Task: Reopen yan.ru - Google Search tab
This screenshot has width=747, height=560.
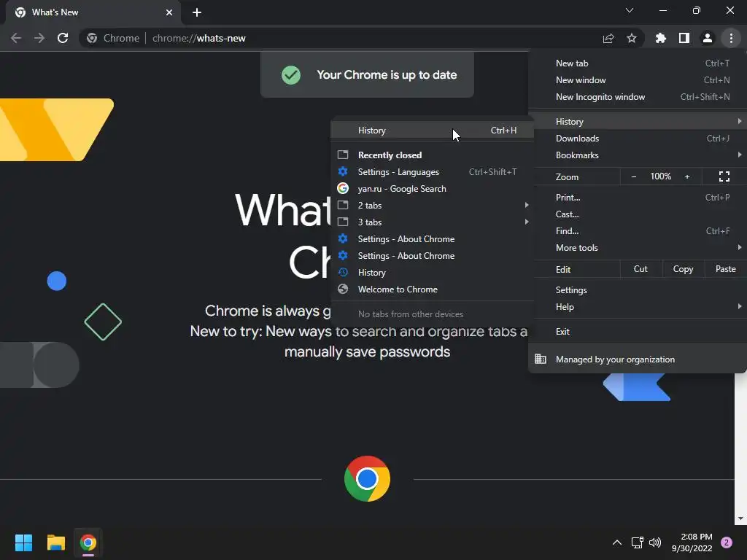Action: [x=432, y=189]
